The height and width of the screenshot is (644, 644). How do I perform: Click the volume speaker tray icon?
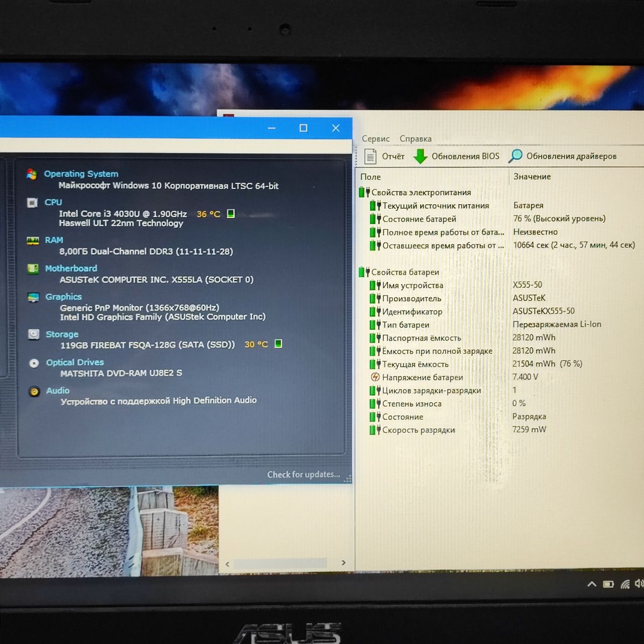click(x=639, y=584)
